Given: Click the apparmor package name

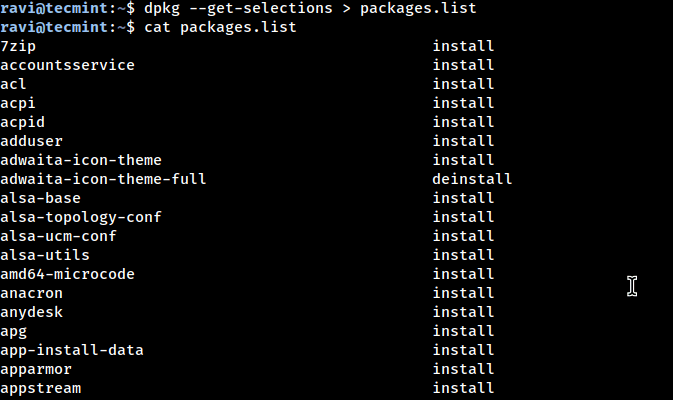Looking at the screenshot, I should pos(36,369).
